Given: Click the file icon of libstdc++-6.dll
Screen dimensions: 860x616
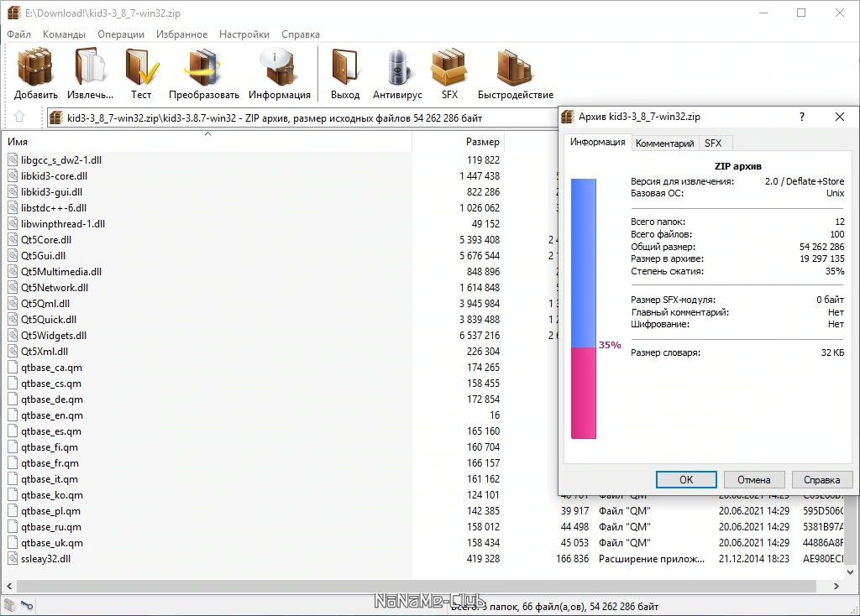Looking at the screenshot, I should click(x=13, y=207).
